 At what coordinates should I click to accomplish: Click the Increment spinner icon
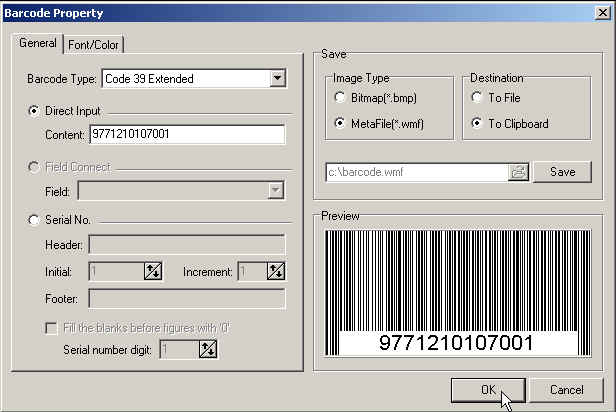(x=276, y=271)
